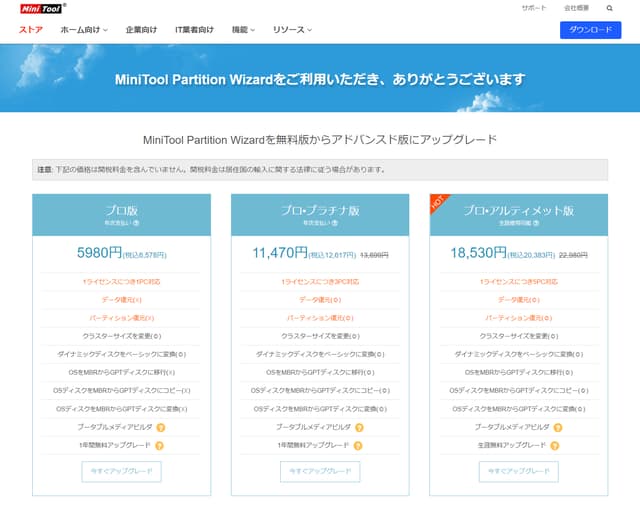Expand the リソース dropdown menu
This screenshot has height=522, width=640.
point(292,30)
